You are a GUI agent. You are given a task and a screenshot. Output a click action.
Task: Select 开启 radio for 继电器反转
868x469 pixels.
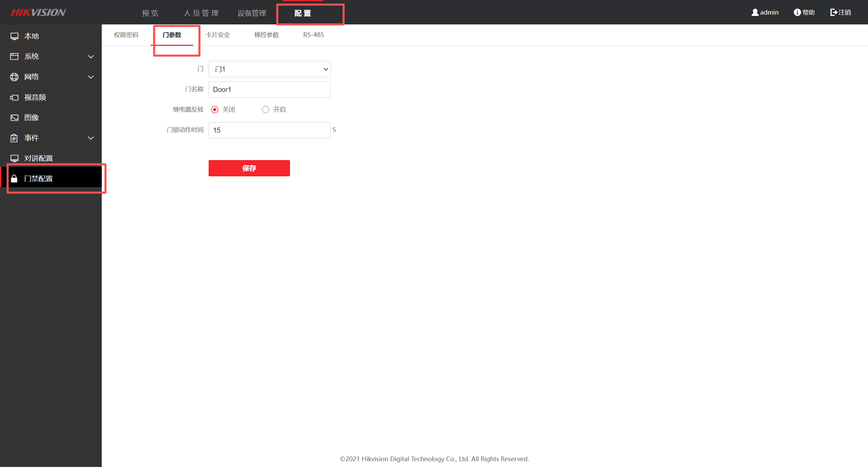point(266,110)
